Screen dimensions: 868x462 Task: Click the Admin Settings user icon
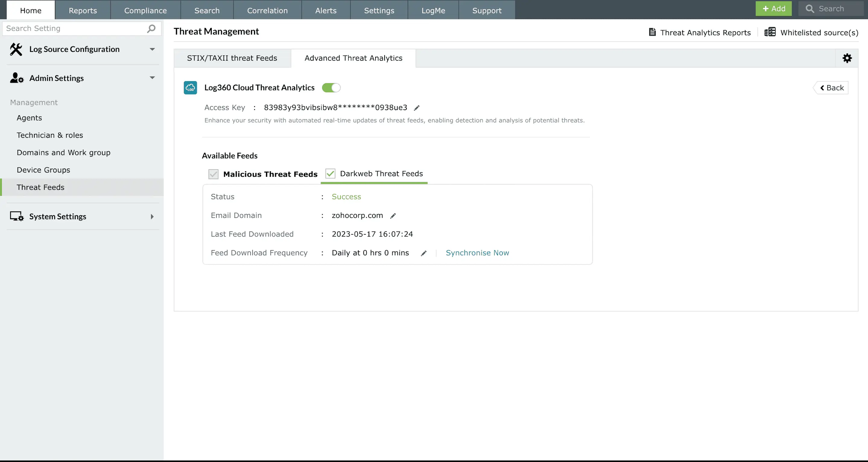point(16,78)
